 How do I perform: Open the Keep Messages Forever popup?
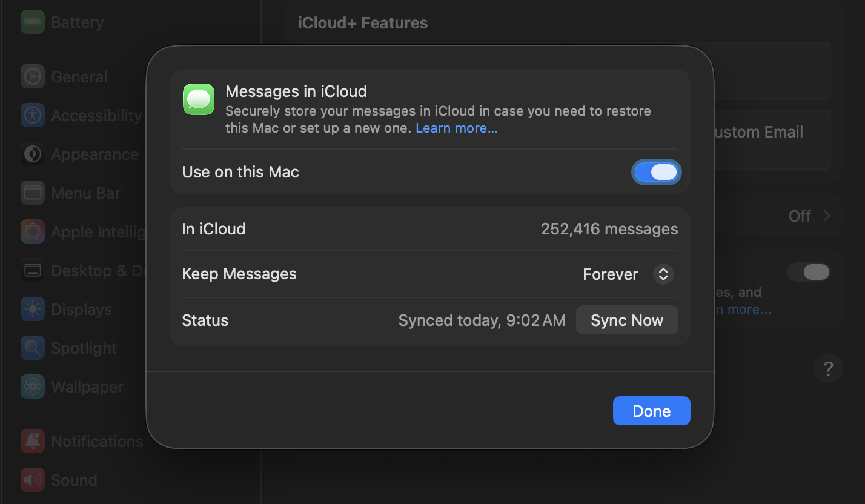coord(628,274)
